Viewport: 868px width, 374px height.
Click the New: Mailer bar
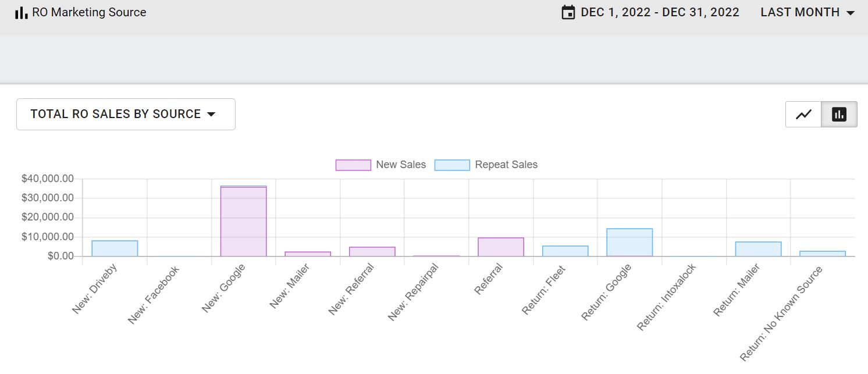point(308,254)
